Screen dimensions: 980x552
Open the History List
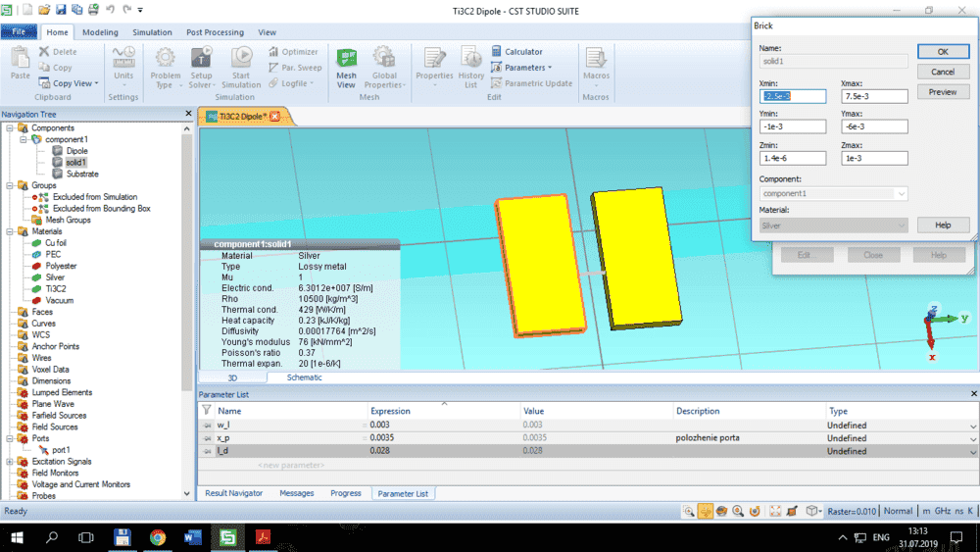tap(471, 67)
